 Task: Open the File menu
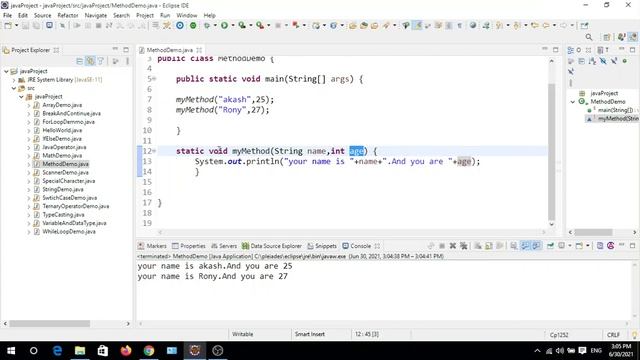tap(7, 15)
